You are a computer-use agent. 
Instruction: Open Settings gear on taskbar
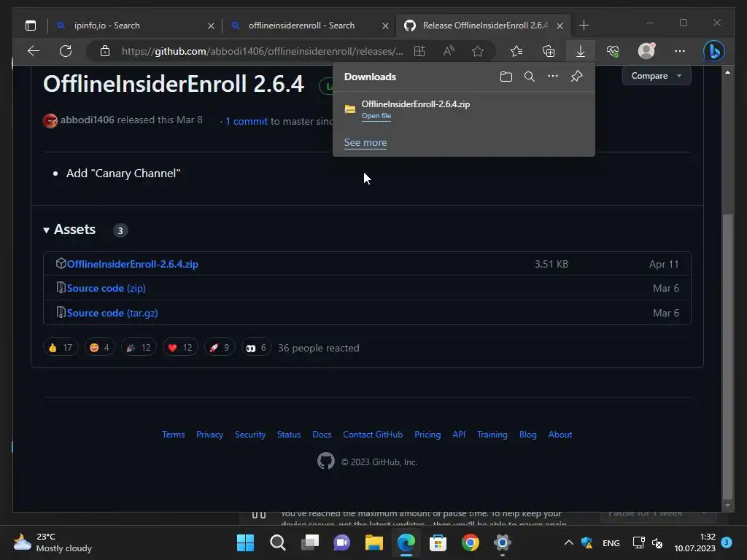click(502, 542)
